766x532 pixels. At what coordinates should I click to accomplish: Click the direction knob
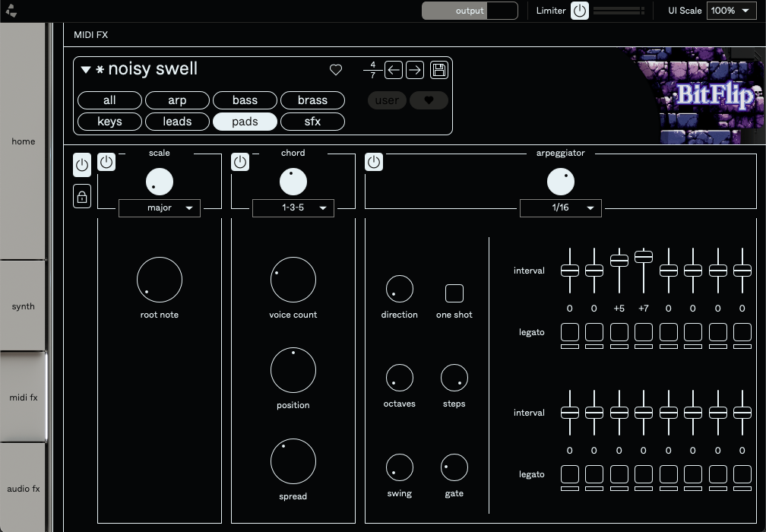click(x=399, y=289)
